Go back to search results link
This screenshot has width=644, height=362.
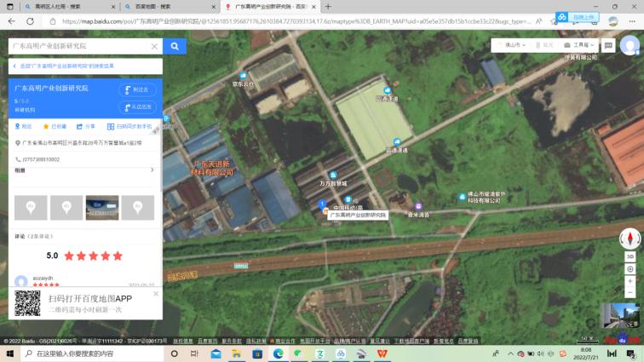[x=66, y=66]
